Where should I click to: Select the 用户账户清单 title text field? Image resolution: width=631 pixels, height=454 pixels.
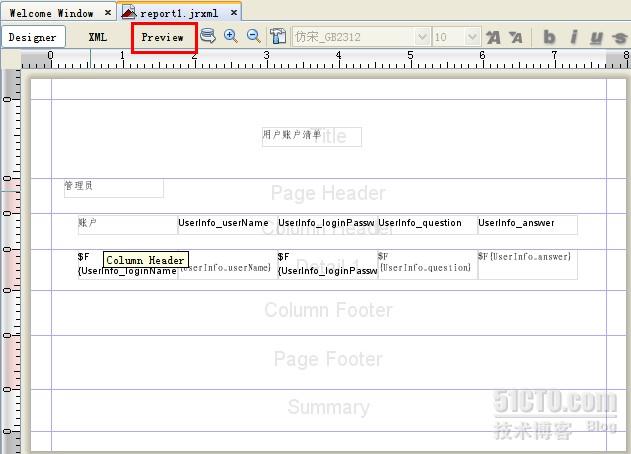pos(311,137)
